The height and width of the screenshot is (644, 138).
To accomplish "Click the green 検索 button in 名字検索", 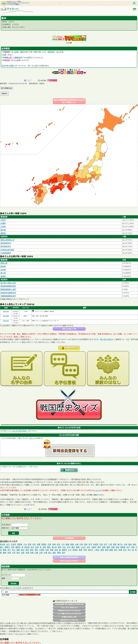I will [x=14, y=533].
